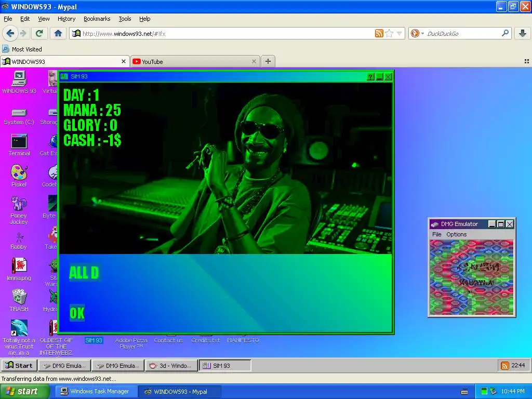Switch to WINDOWS93 - Mypal in the XP taskbar
Viewport: 532px width, 399px height.
pos(180,392)
